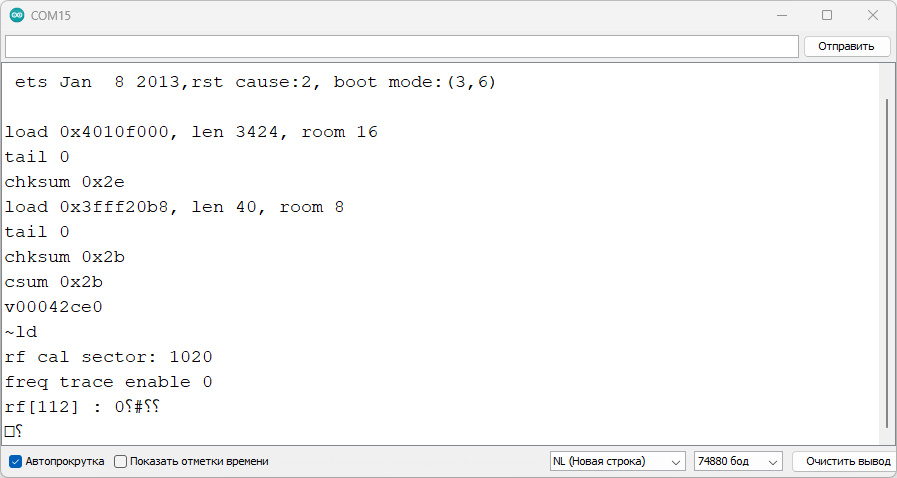Click the '~ld' output line

point(21,332)
